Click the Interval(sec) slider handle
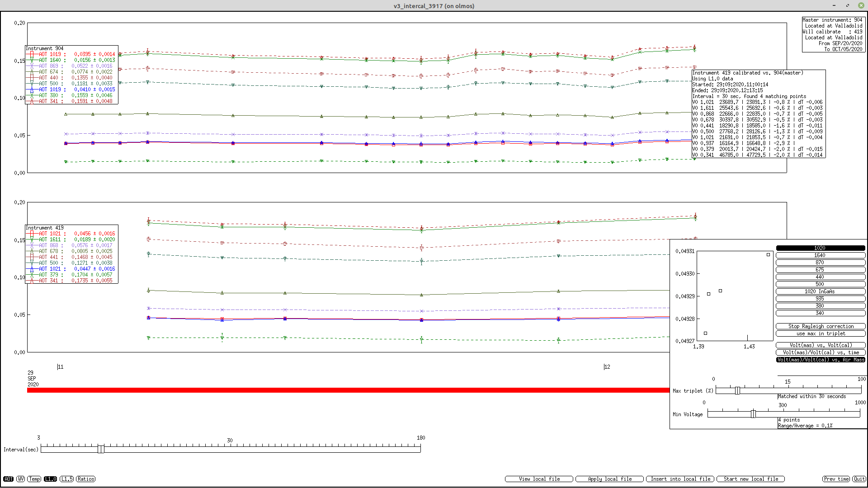The height and width of the screenshot is (488, 868). point(101,449)
